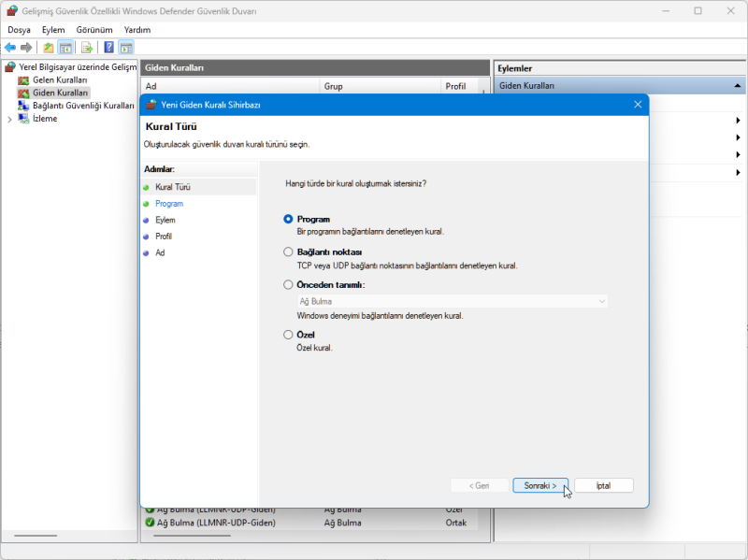This screenshot has width=748, height=560.
Task: Cancel the wizard with İptal
Action: [x=603, y=486]
